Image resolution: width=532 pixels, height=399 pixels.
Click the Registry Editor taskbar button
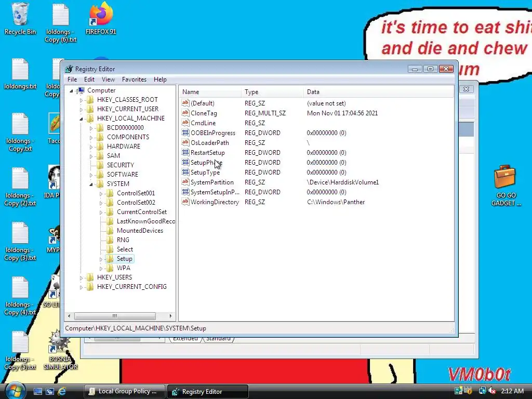[208, 391]
